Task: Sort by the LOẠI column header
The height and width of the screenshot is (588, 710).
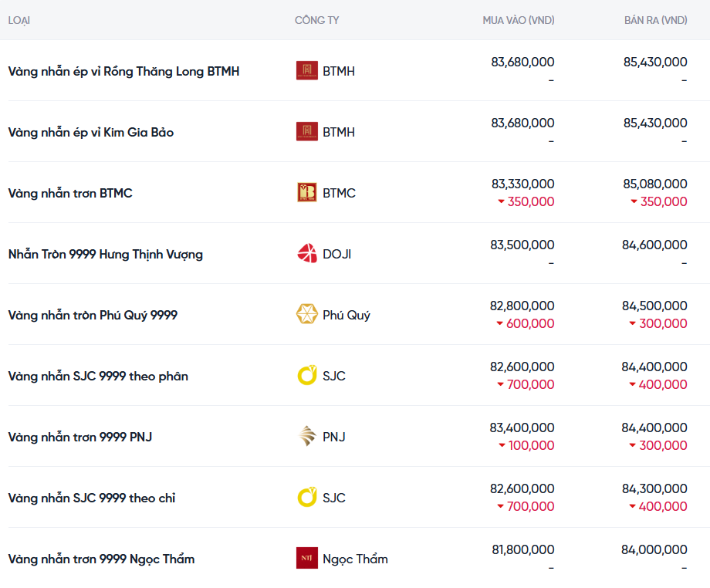Action: tap(19, 20)
